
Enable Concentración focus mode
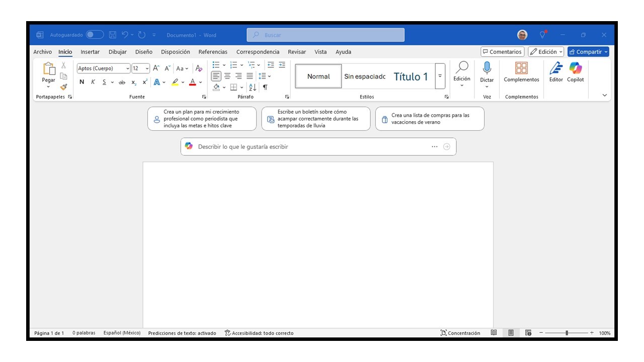[460, 333]
